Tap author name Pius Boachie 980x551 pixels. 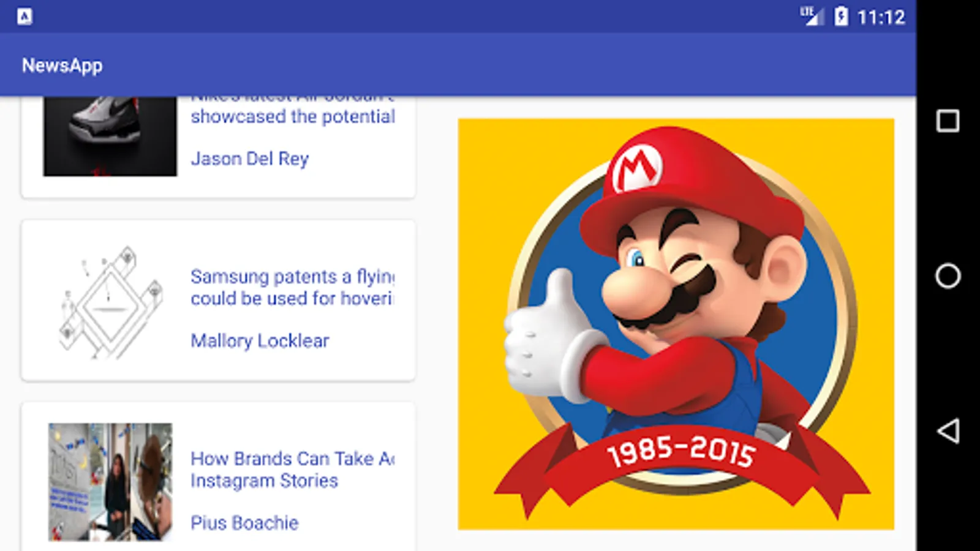244,523
